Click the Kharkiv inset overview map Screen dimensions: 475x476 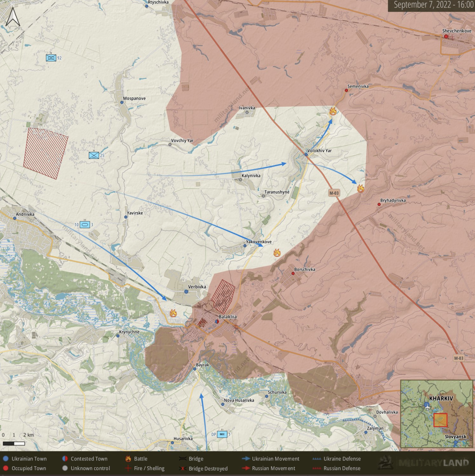click(436, 414)
